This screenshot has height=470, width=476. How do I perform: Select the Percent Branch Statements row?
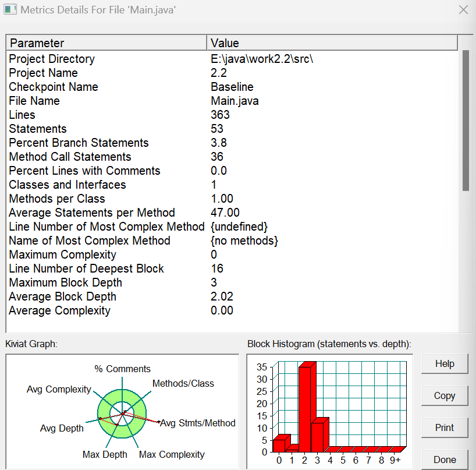coord(232,143)
